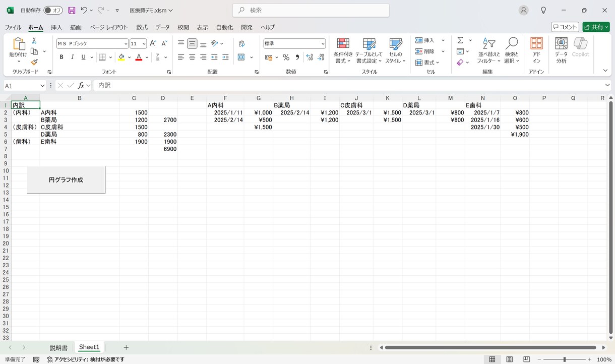Adjust the zoom slider handle
The width and height of the screenshot is (615, 364).
point(565,359)
